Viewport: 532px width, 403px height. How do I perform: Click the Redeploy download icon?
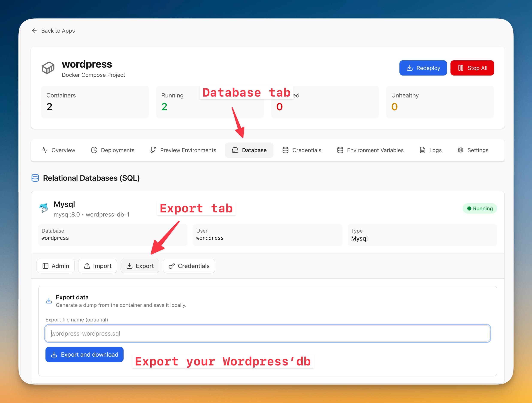410,68
